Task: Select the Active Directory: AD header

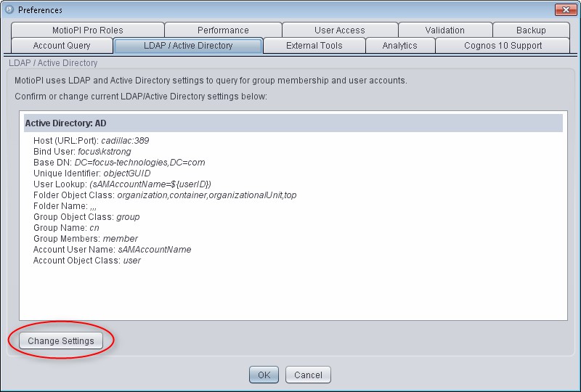Action: click(293, 123)
